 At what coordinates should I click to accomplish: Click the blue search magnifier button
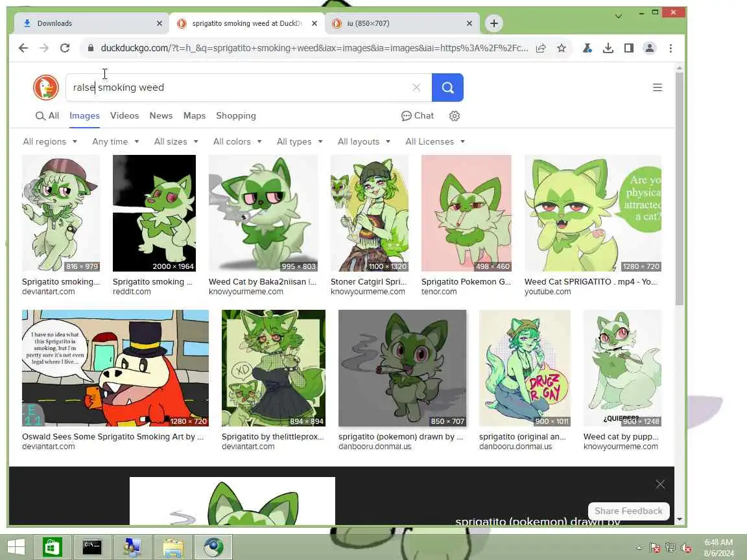[x=447, y=87]
